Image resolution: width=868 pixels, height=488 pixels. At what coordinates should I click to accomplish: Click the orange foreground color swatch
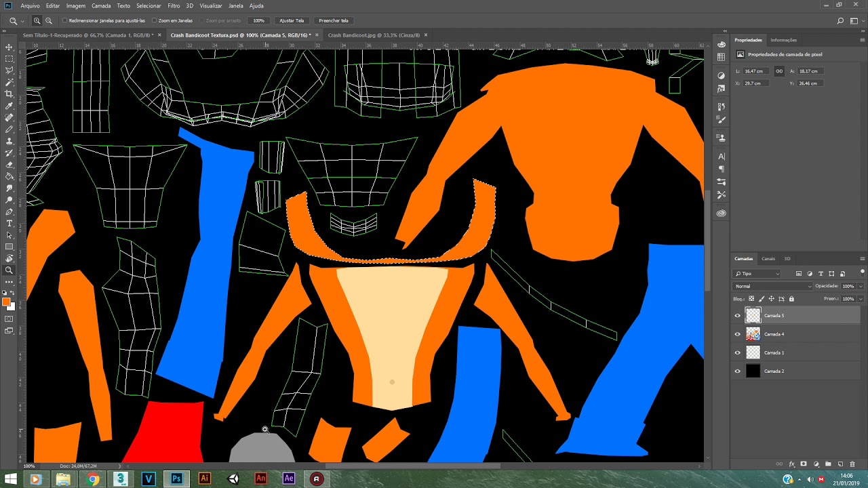(7, 302)
